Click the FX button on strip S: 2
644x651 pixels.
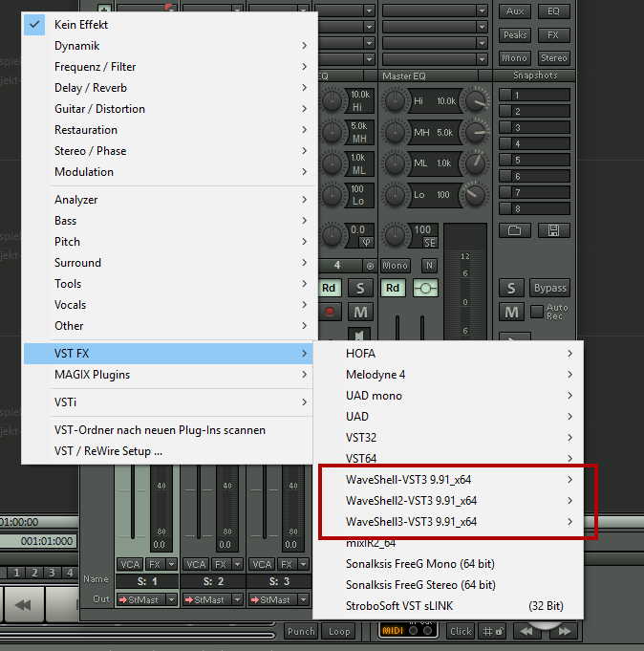[221, 564]
